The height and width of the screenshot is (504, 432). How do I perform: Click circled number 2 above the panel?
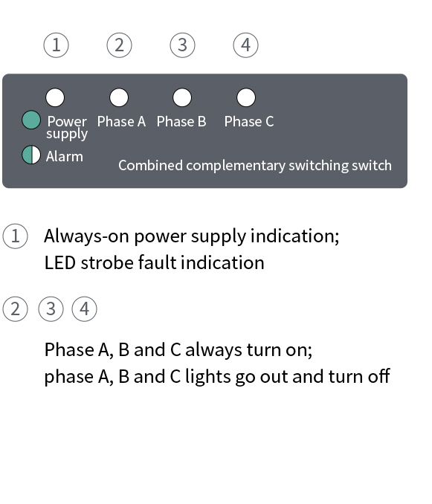(119, 45)
